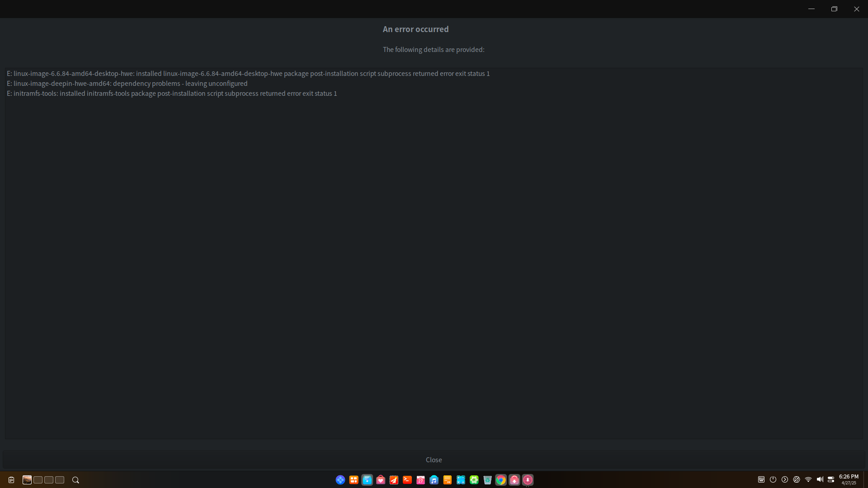Open the clipboard icon in the taskbar
This screenshot has width=868, height=488.
[11, 480]
